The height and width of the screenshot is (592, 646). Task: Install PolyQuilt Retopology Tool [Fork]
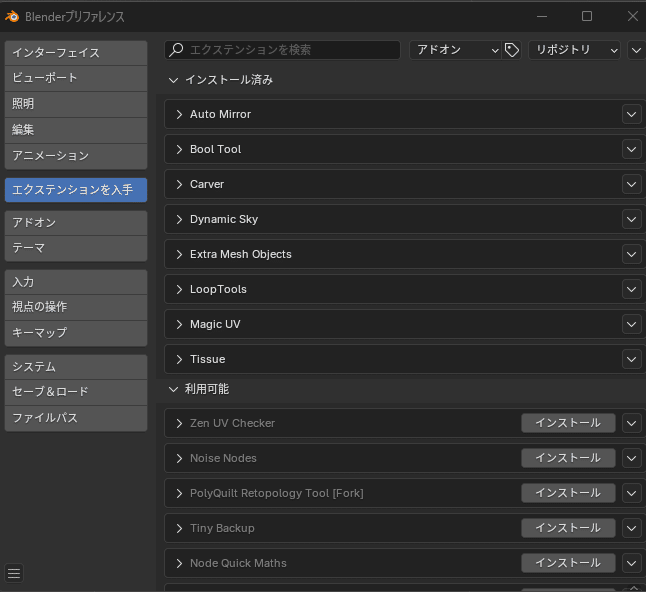[x=568, y=493]
